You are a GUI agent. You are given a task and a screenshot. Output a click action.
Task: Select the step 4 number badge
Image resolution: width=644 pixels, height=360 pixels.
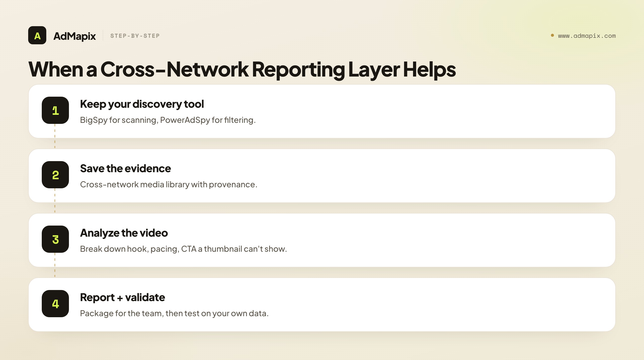click(55, 304)
